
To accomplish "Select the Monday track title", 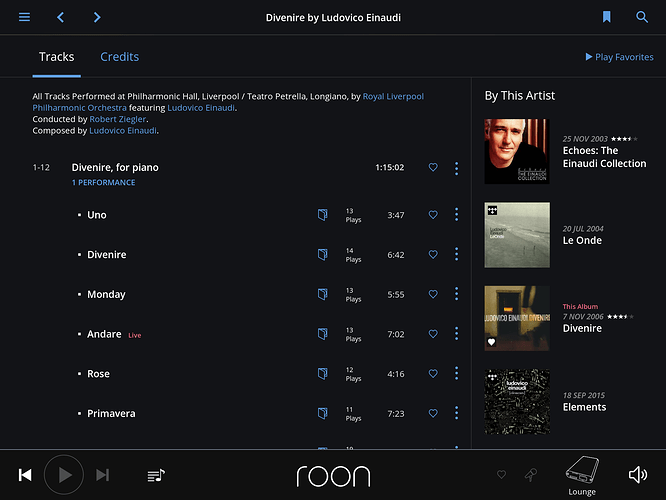I will pyautogui.click(x=106, y=294).
